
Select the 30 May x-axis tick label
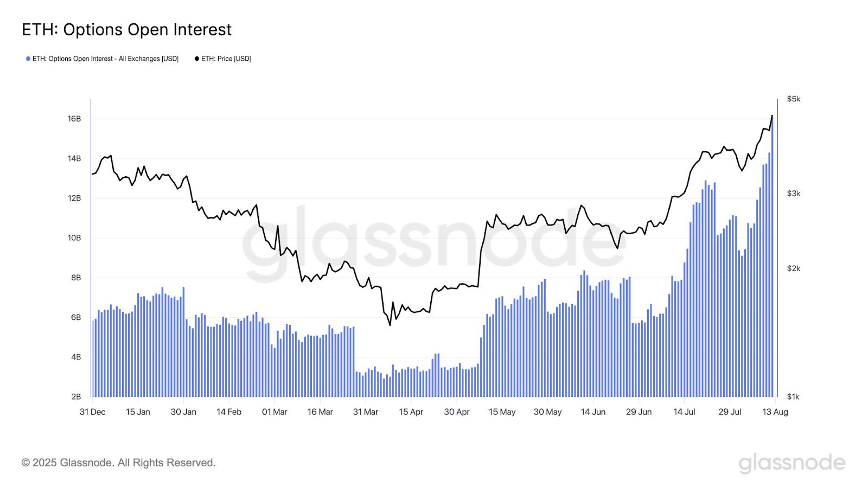(x=547, y=412)
